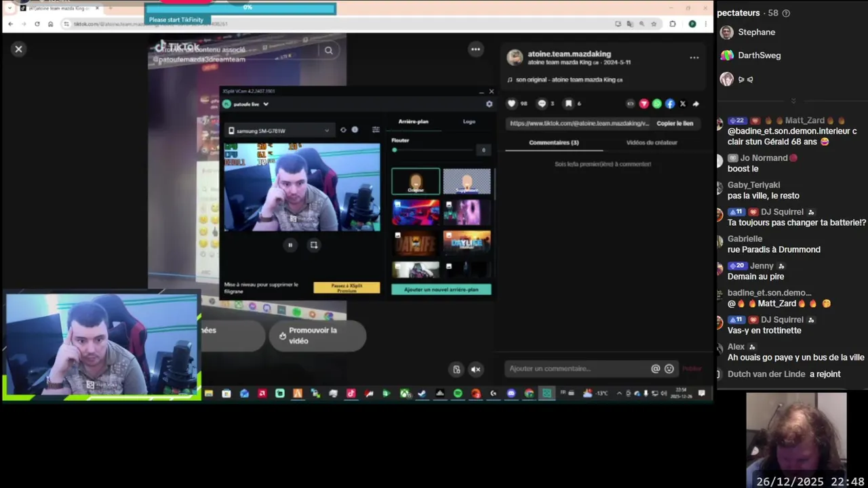The height and width of the screenshot is (488, 868).
Task: Choose the red-blue neon room background
Action: coord(416,212)
